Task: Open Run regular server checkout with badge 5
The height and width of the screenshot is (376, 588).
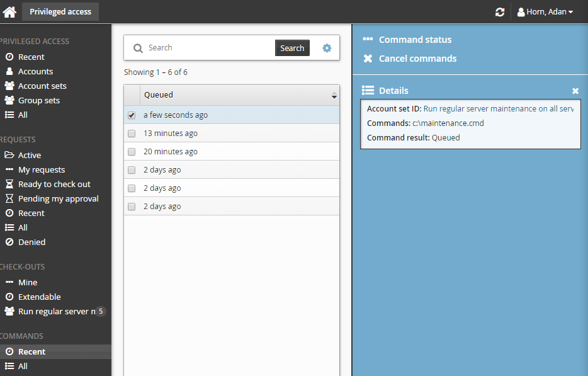Action: (55, 311)
